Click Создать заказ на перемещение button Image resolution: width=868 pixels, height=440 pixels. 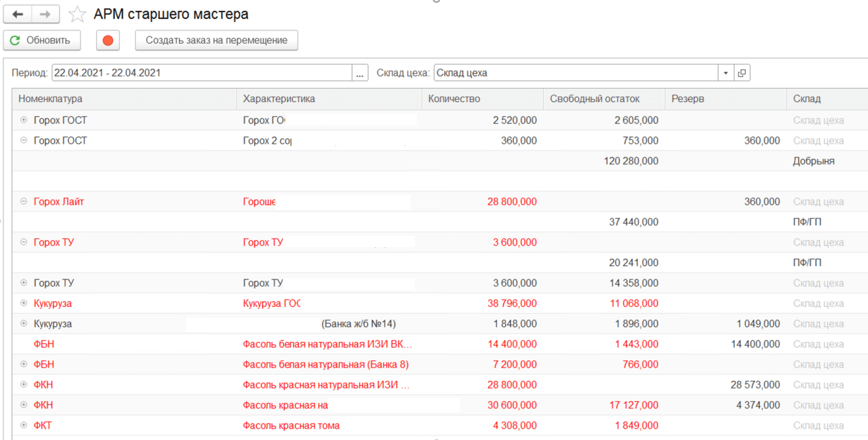pos(216,40)
